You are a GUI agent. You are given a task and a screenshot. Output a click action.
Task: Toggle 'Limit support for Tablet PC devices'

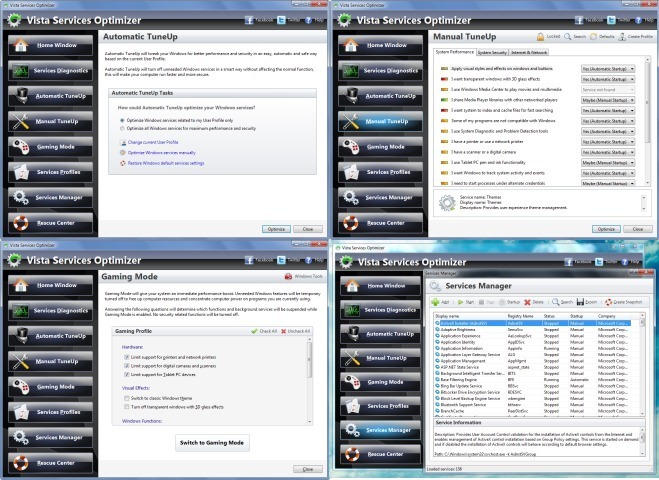[127, 374]
